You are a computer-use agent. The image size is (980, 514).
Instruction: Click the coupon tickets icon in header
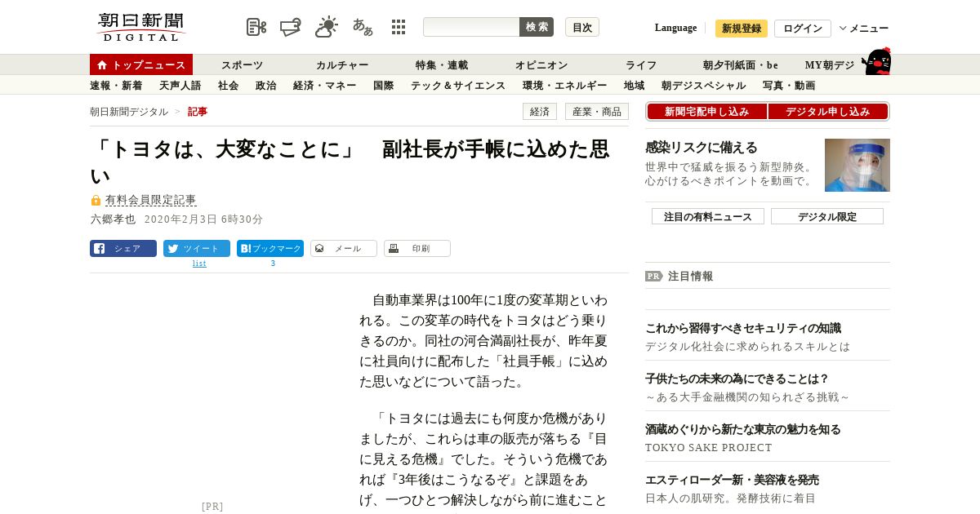291,27
